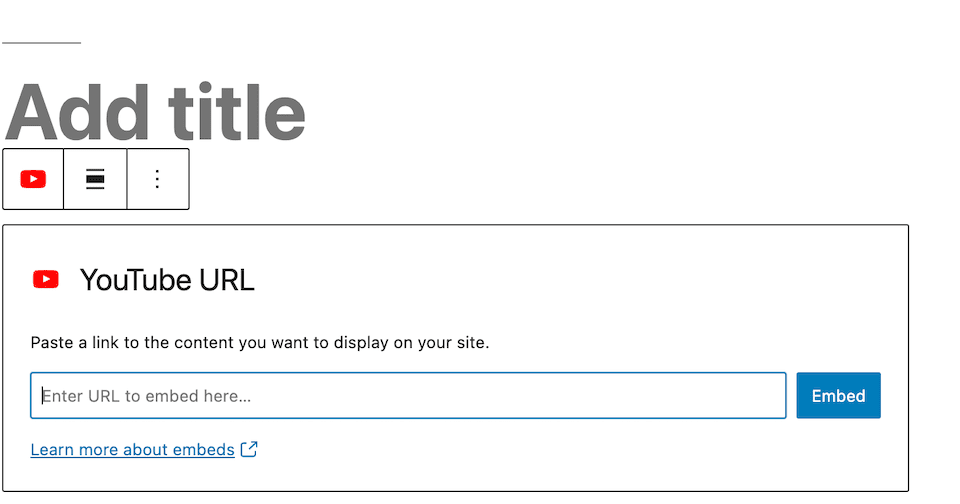Select the "YouTube URL" block label
The height and width of the screenshot is (504, 960).
(x=167, y=280)
